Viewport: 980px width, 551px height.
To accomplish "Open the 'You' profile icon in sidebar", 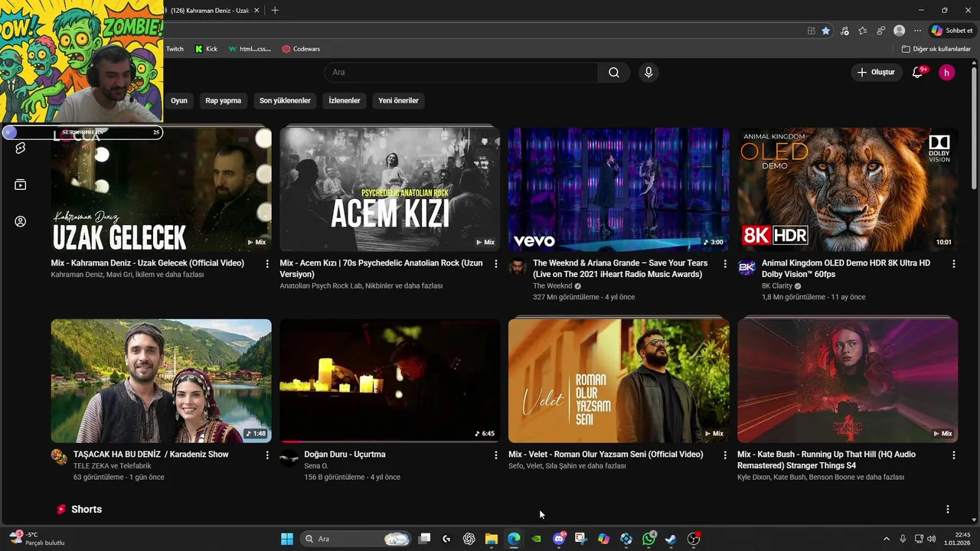I will point(21,221).
